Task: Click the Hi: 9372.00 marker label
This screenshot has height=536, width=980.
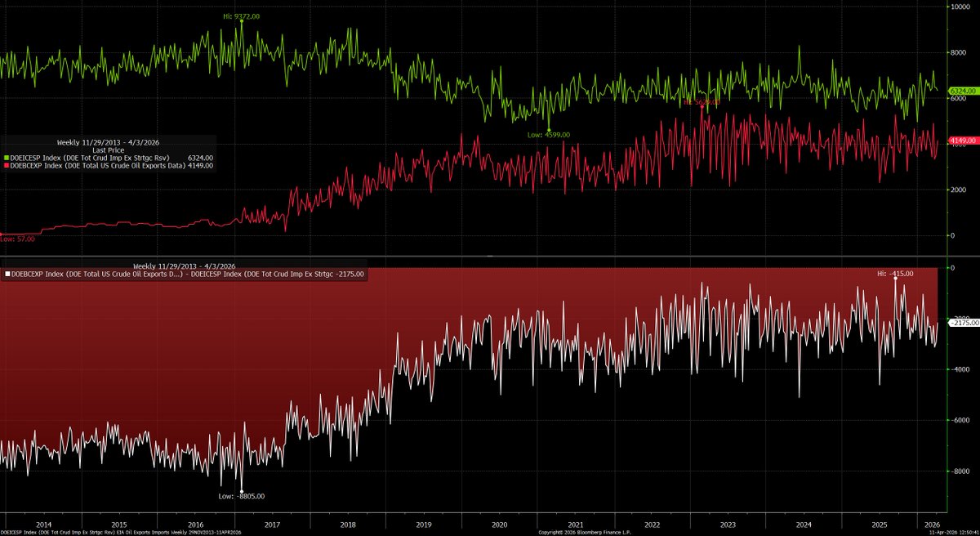Action: coord(243,16)
